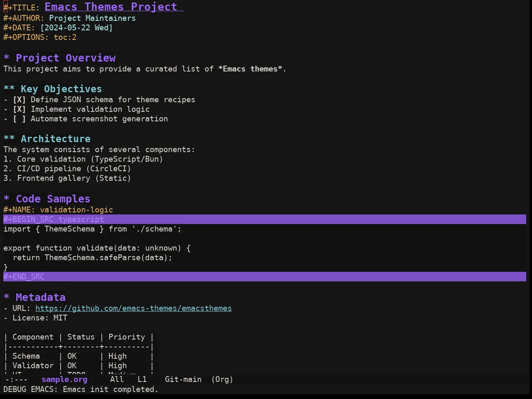Screen dimensions: 532x399
Task: Click the 'DEBUG EMACS: Emacs init completed.' echo message
Action: [x=81, y=389]
